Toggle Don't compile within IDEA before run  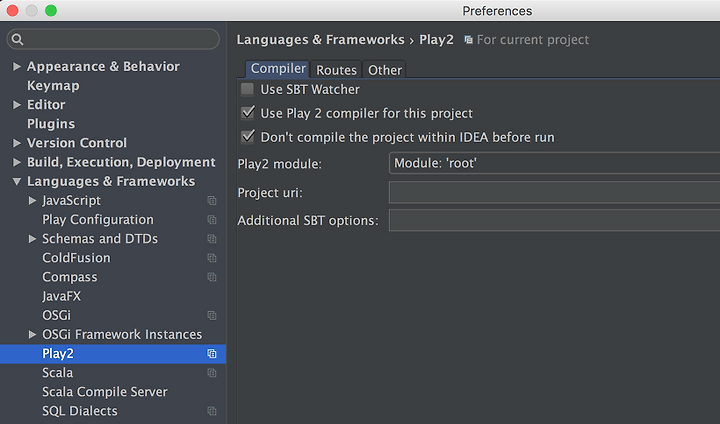coord(248,136)
